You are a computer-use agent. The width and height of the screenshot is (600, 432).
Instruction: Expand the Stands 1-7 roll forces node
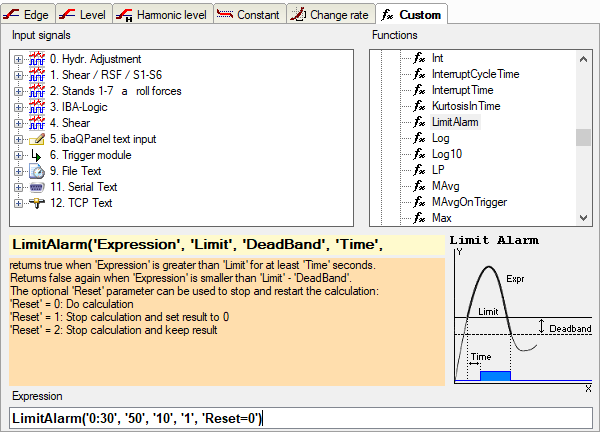19,91
